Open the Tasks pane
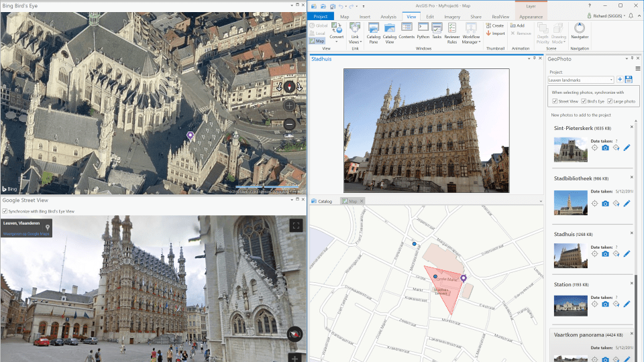The height and width of the screenshot is (362, 644). point(437,31)
